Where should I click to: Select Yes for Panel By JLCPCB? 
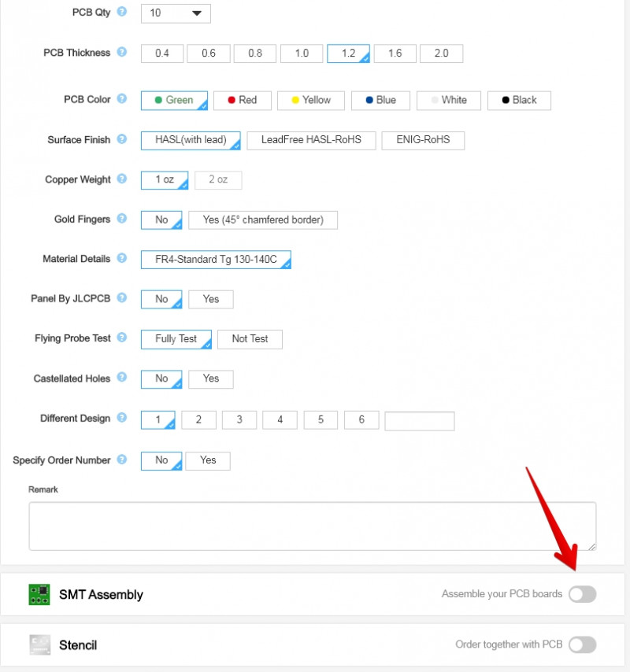(x=210, y=299)
